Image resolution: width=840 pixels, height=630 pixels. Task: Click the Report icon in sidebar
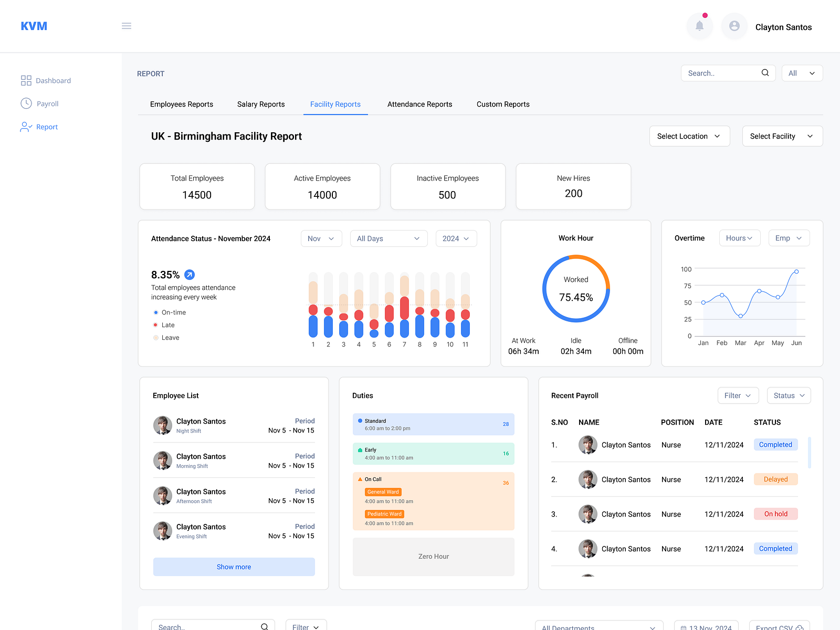click(26, 127)
